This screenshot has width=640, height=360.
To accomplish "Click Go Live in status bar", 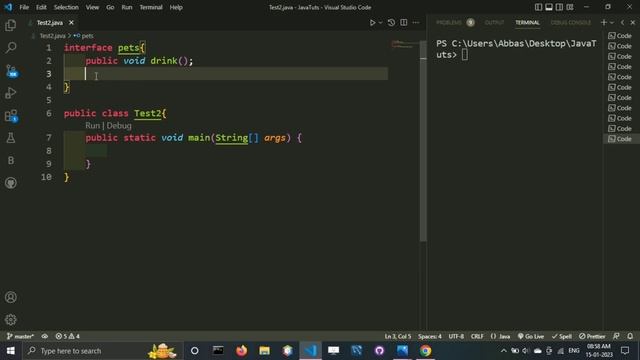I will coord(531,336).
